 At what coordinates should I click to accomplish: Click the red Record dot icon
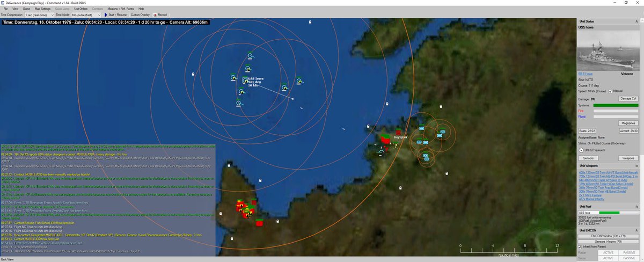coord(155,15)
